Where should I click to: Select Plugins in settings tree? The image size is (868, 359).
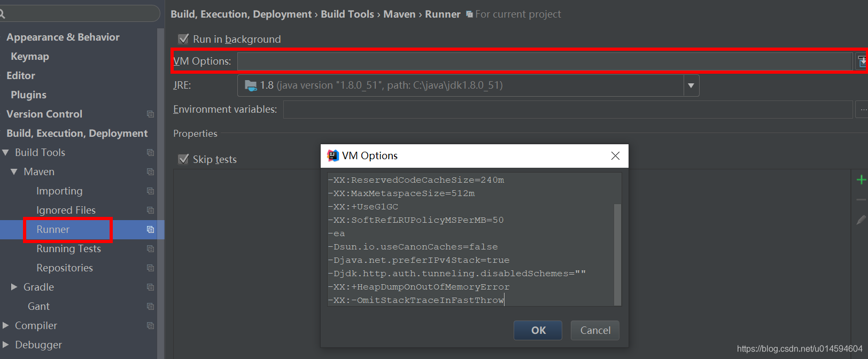[x=28, y=95]
